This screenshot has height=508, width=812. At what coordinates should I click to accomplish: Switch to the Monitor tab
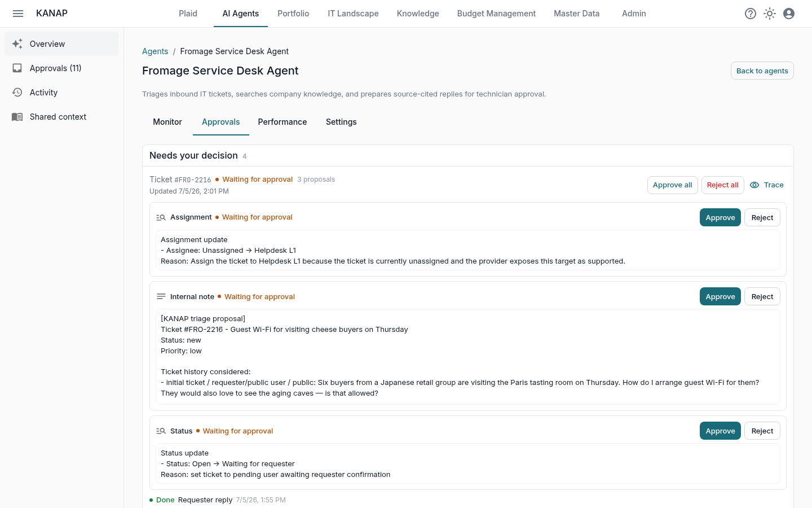pyautogui.click(x=167, y=122)
